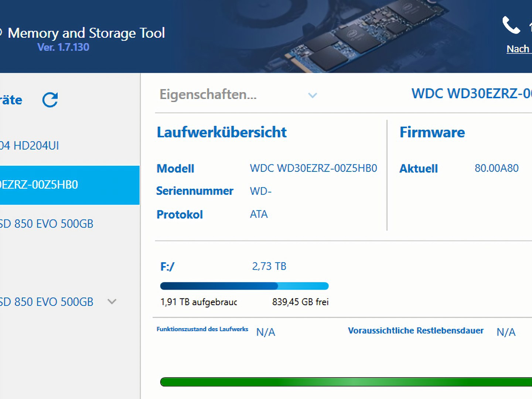Click the Voraussichtliche Restlebensdauer label
This screenshot has width=532, height=399.
click(x=416, y=331)
